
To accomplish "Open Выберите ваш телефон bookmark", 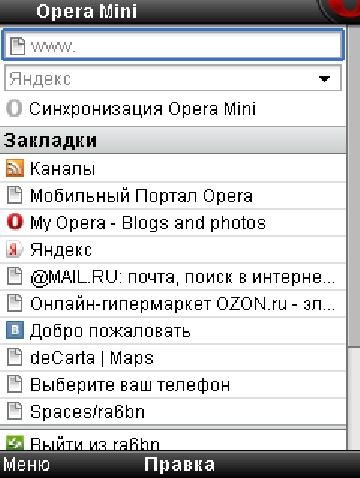I will (x=173, y=385).
